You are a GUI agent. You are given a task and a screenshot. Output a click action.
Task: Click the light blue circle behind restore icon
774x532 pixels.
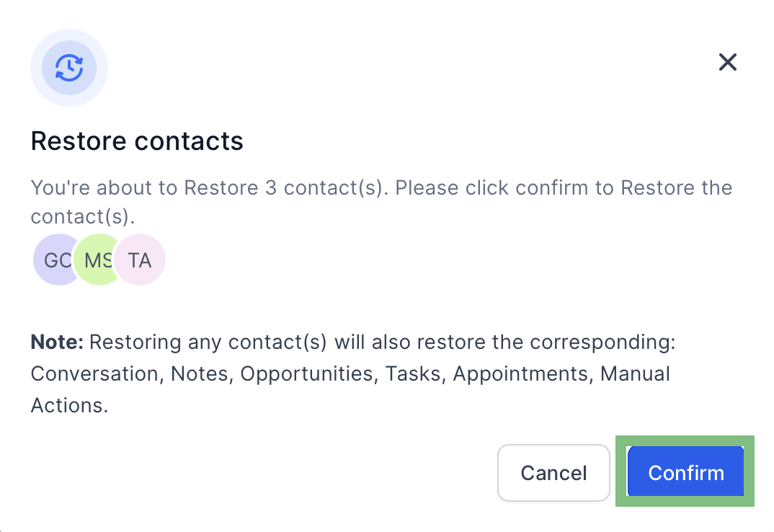(x=69, y=68)
